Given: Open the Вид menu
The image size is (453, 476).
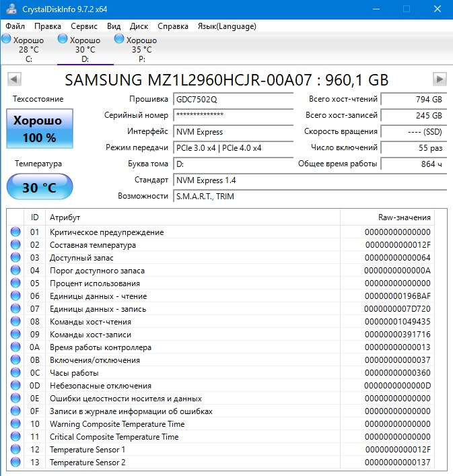Looking at the screenshot, I should (x=114, y=26).
